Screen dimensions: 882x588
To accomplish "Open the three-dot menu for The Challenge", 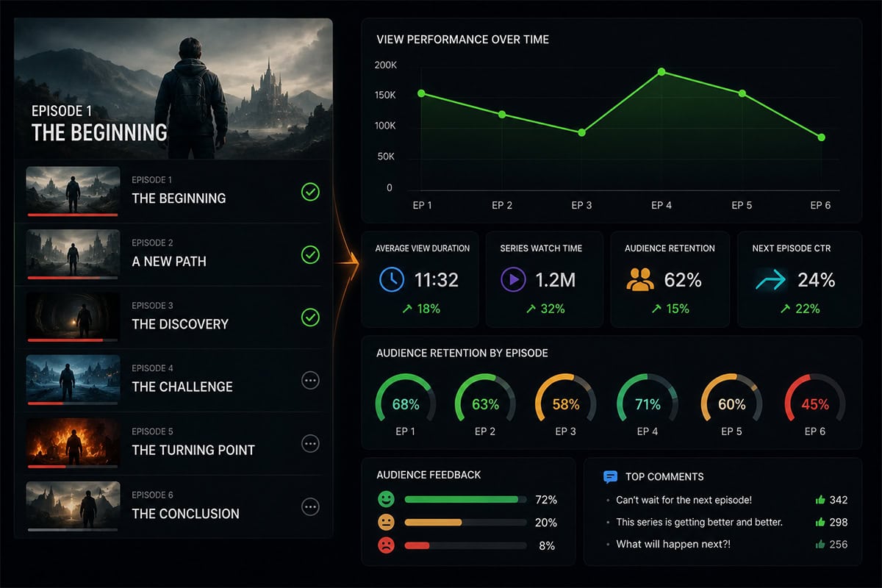I will (310, 380).
